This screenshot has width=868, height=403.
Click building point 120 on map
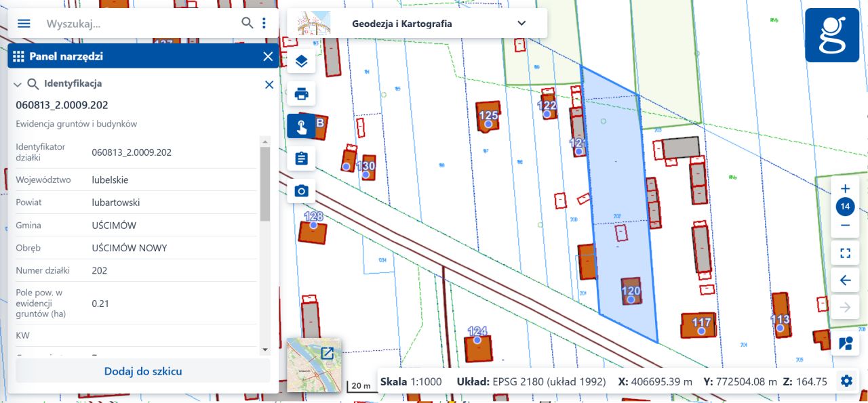631,299
